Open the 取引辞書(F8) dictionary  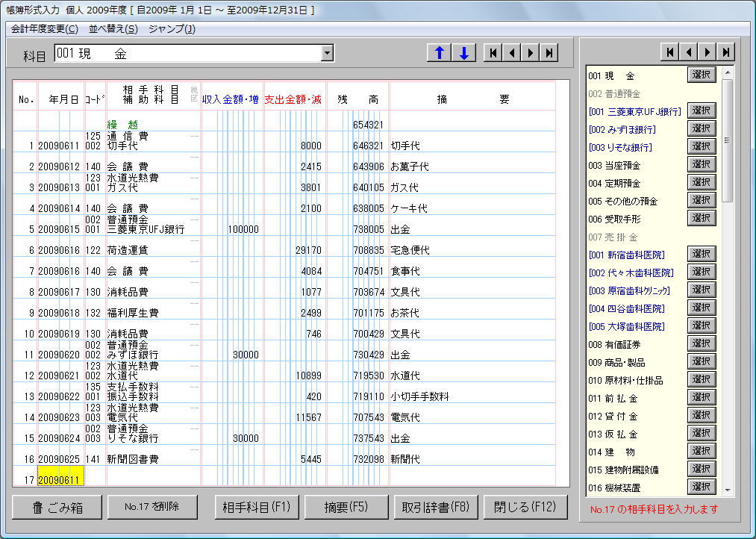[436, 507]
